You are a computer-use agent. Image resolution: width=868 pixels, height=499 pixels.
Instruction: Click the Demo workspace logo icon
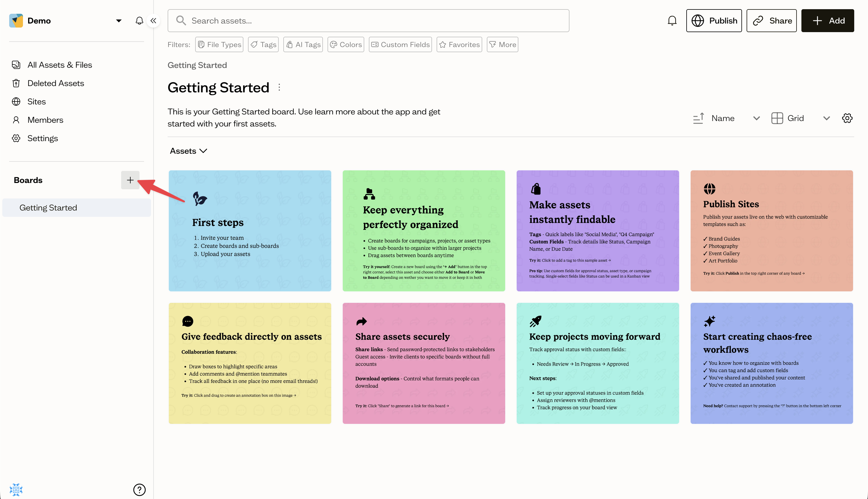point(16,21)
